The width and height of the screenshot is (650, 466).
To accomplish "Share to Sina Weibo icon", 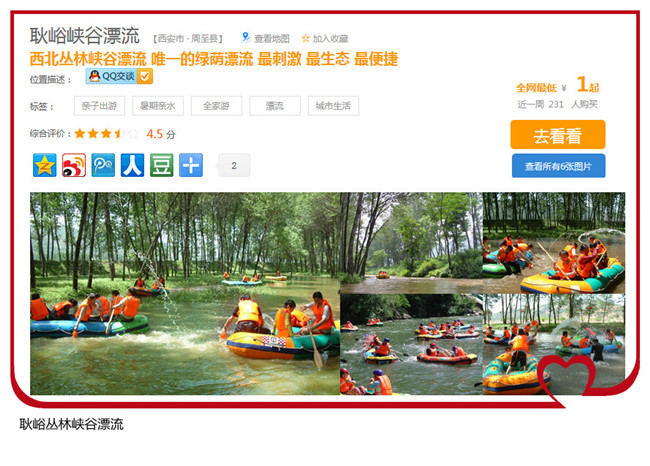I will pyautogui.click(x=74, y=165).
